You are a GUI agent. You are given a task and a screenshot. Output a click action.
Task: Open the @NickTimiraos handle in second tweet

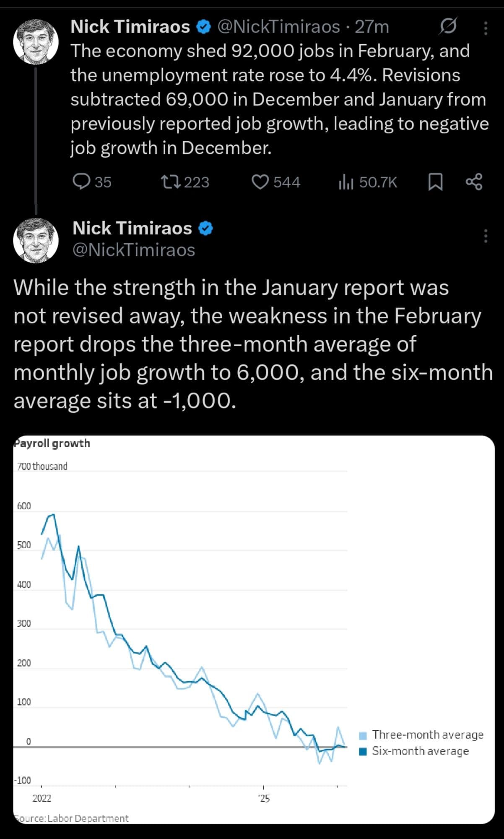click(x=134, y=250)
